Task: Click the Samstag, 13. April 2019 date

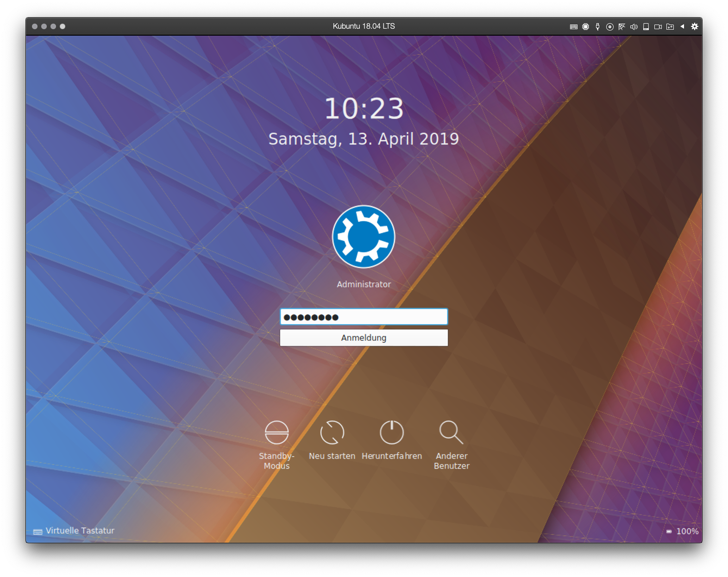Action: pyautogui.click(x=364, y=139)
